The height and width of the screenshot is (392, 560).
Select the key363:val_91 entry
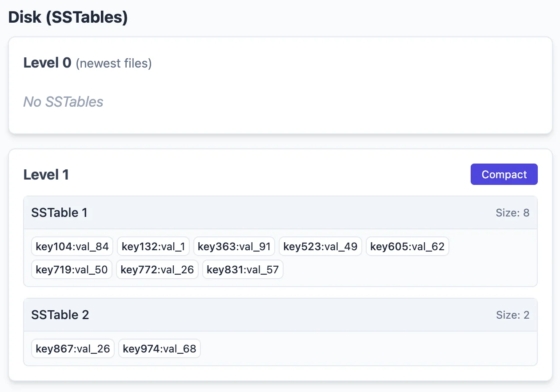(234, 247)
